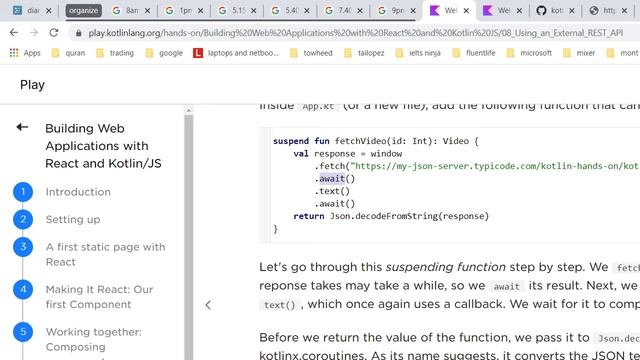Click inline 'await' snippet in paragraph

click(507, 287)
